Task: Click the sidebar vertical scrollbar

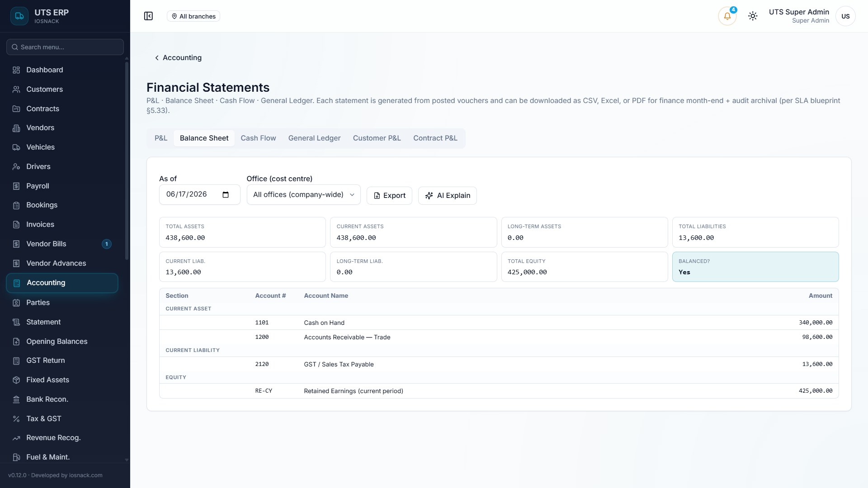Action: [127, 160]
